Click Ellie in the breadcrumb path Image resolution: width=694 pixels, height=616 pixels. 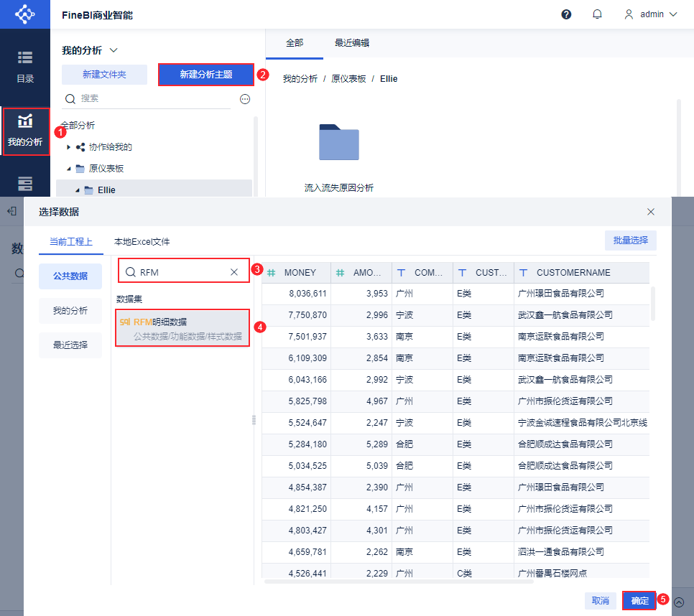tap(389, 79)
